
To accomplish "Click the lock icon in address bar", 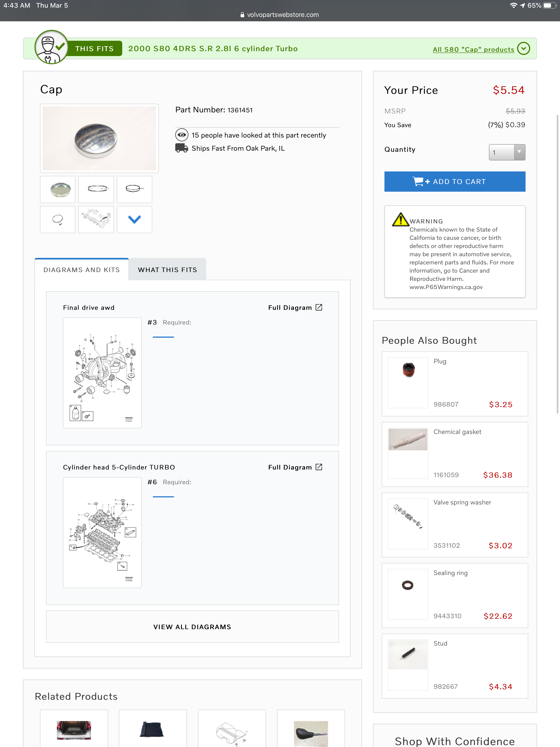I will 242,15.
